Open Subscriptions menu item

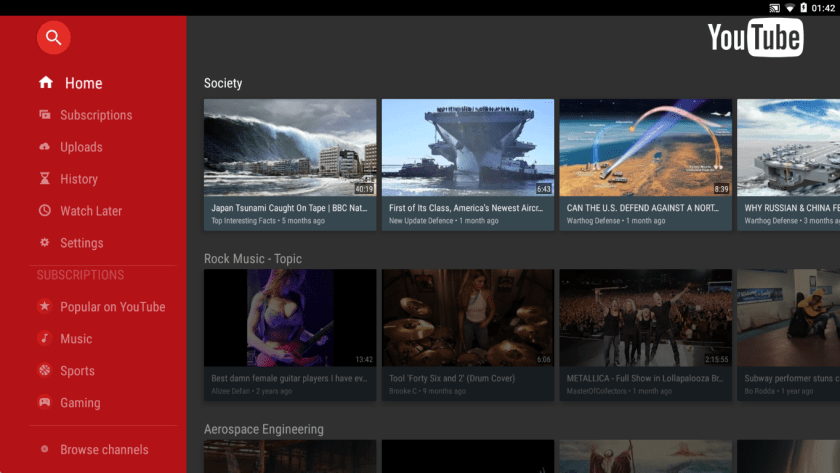click(96, 115)
